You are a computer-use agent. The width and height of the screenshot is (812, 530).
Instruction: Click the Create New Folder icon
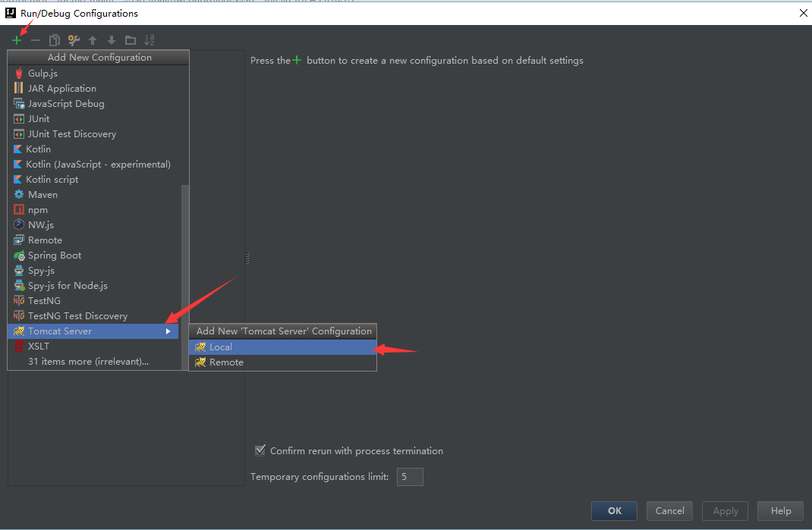click(131, 40)
